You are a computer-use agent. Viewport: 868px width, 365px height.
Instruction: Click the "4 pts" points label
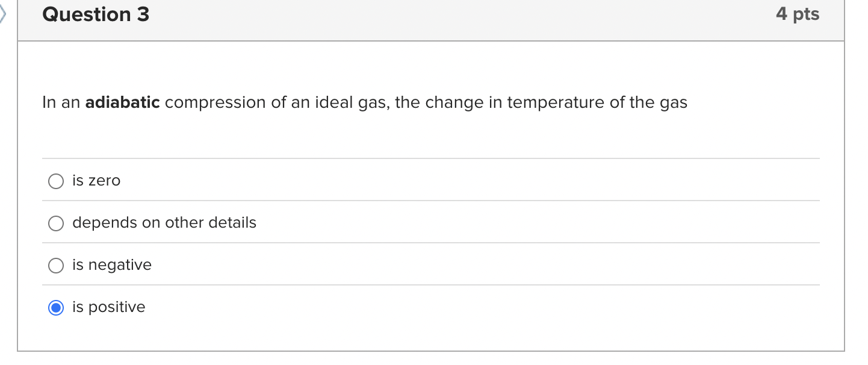coord(797,13)
